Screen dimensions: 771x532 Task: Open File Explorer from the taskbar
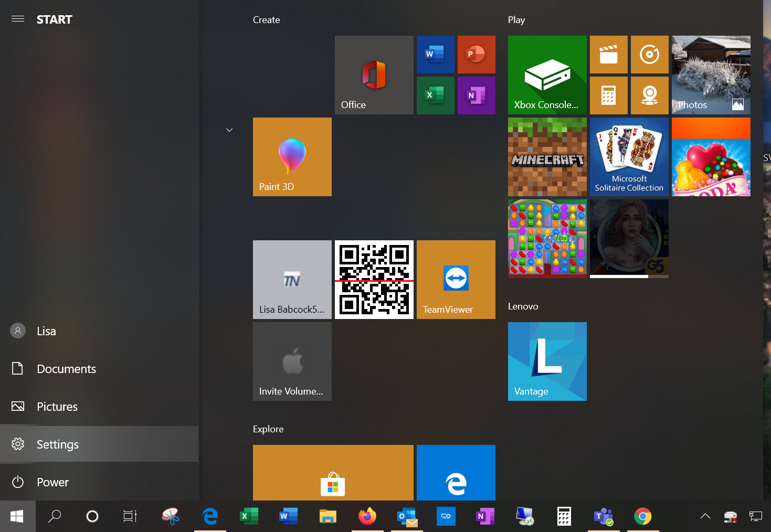pos(328,516)
